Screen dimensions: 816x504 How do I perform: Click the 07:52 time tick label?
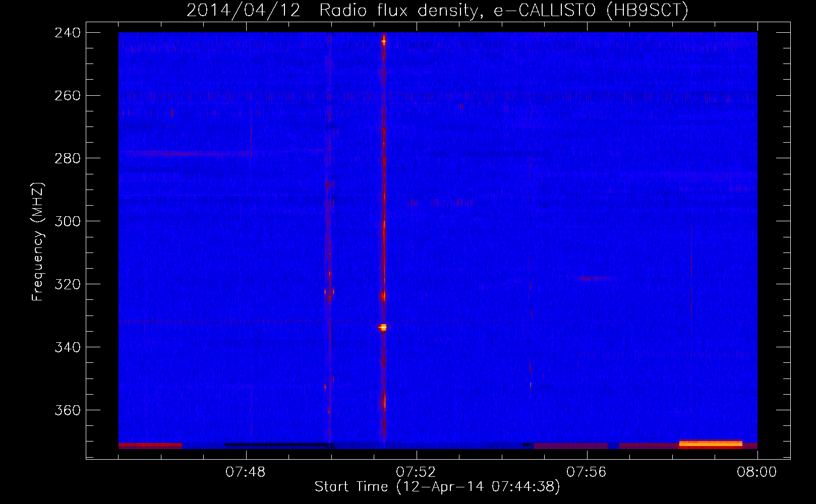416,472
